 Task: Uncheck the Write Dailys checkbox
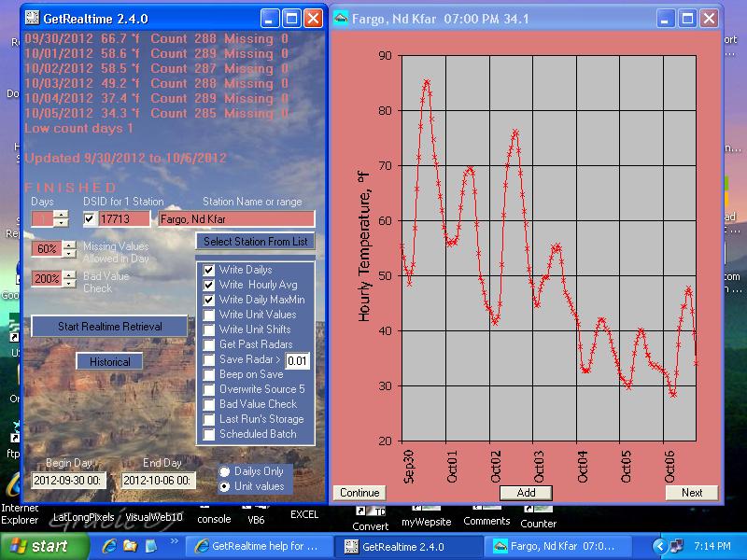pos(209,270)
